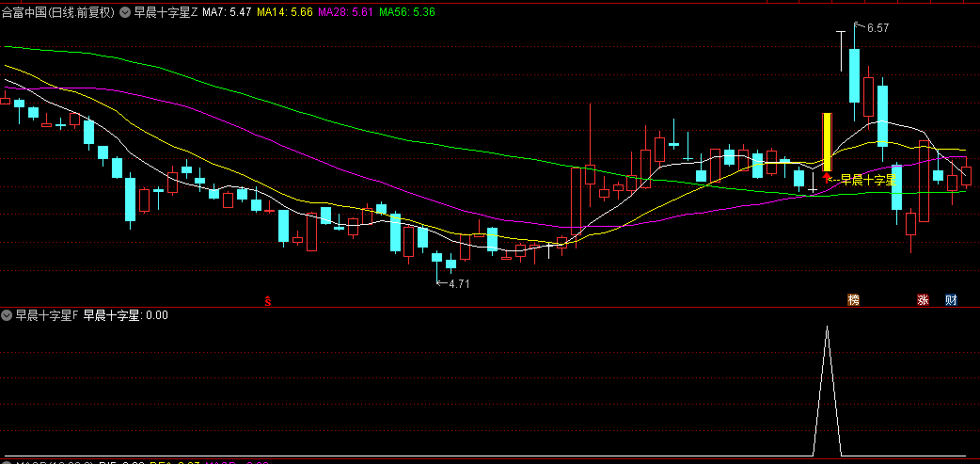Screen dimensions: 980x464
Task: Click the red up-arrow signal under yellow bar
Action: pyautogui.click(x=828, y=177)
